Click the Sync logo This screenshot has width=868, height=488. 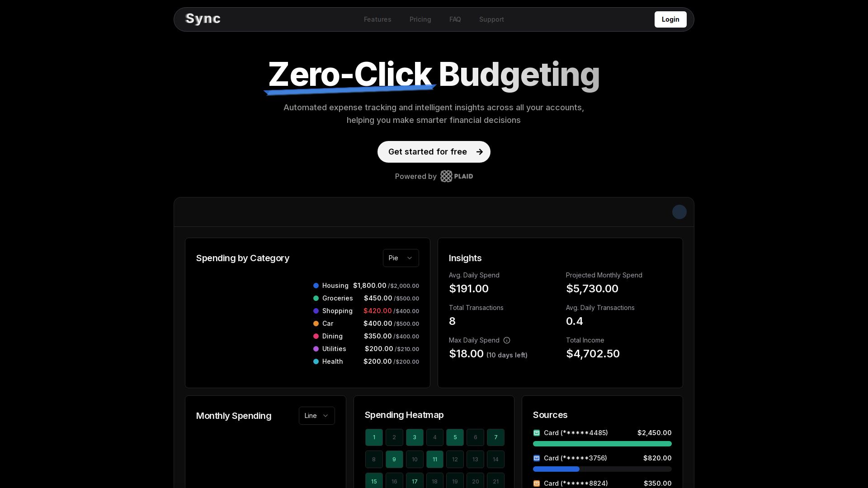[203, 19]
